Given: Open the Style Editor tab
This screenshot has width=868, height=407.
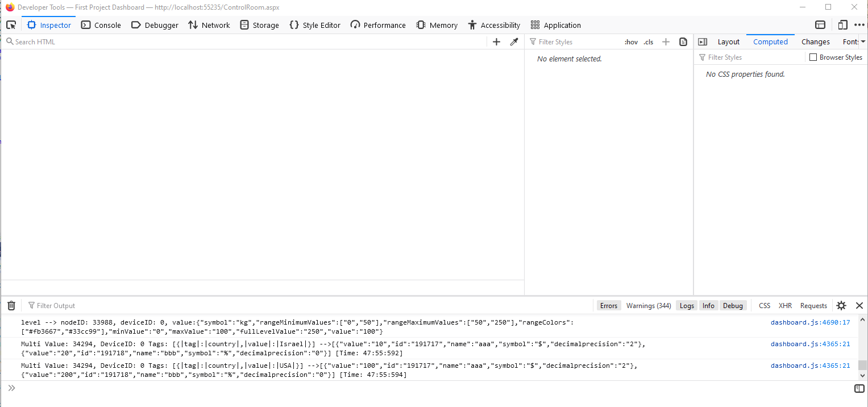Looking at the screenshot, I should pos(315,25).
